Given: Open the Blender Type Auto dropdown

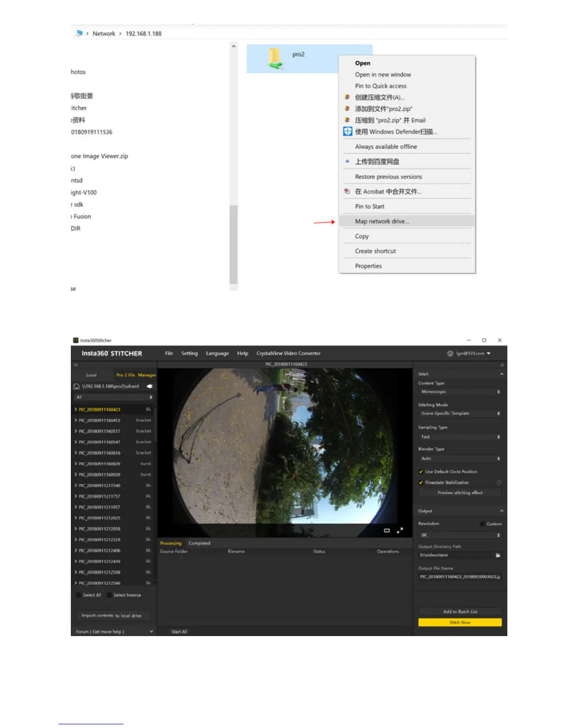Looking at the screenshot, I should pyautogui.click(x=460, y=459).
